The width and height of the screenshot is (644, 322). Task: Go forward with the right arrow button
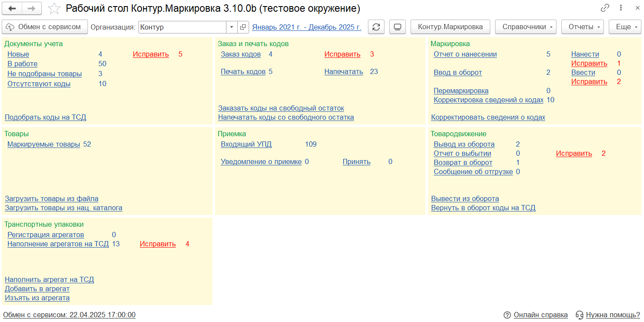[x=32, y=8]
